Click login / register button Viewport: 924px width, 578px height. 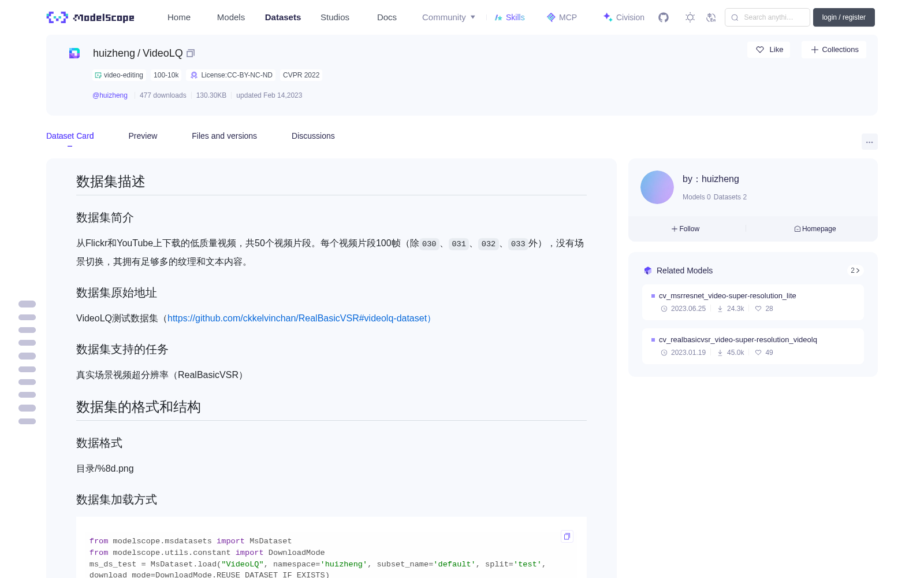[x=844, y=17]
